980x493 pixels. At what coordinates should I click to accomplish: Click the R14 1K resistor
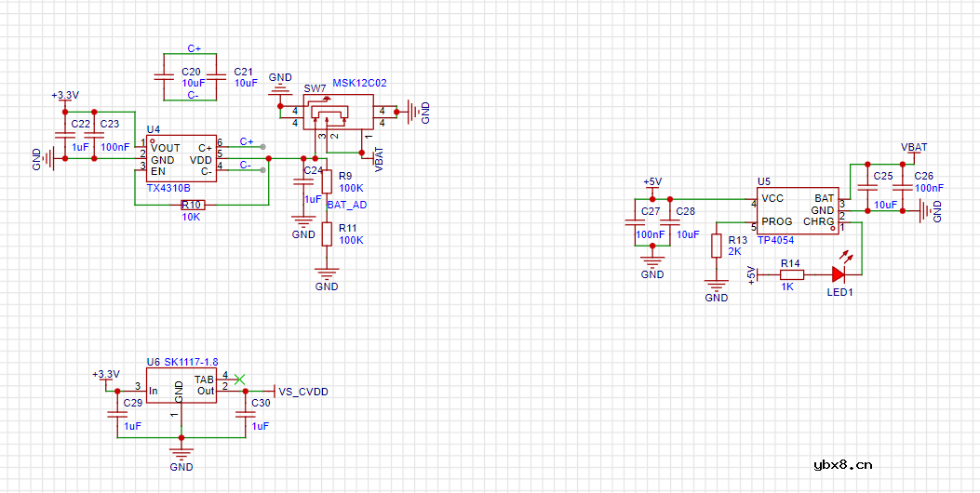click(x=790, y=274)
